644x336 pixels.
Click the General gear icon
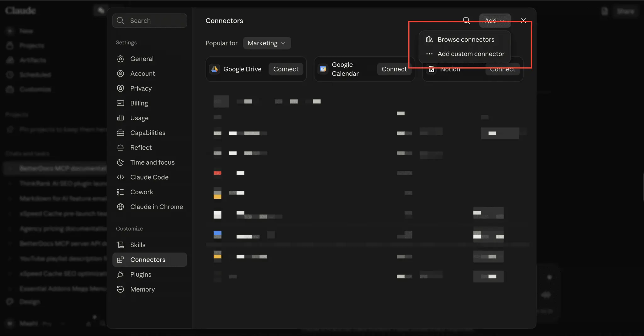[120, 59]
